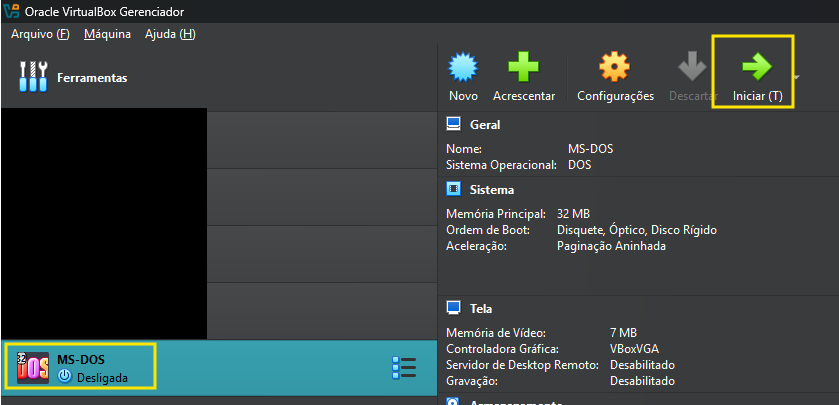The width and height of the screenshot is (839, 405).
Task: Select the MS-DOS machine name in list
Action: click(x=81, y=360)
